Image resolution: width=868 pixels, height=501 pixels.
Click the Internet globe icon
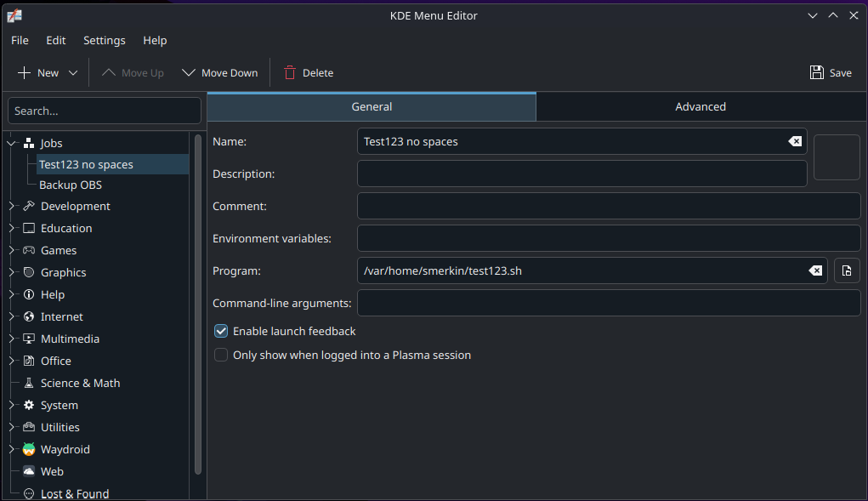28,316
